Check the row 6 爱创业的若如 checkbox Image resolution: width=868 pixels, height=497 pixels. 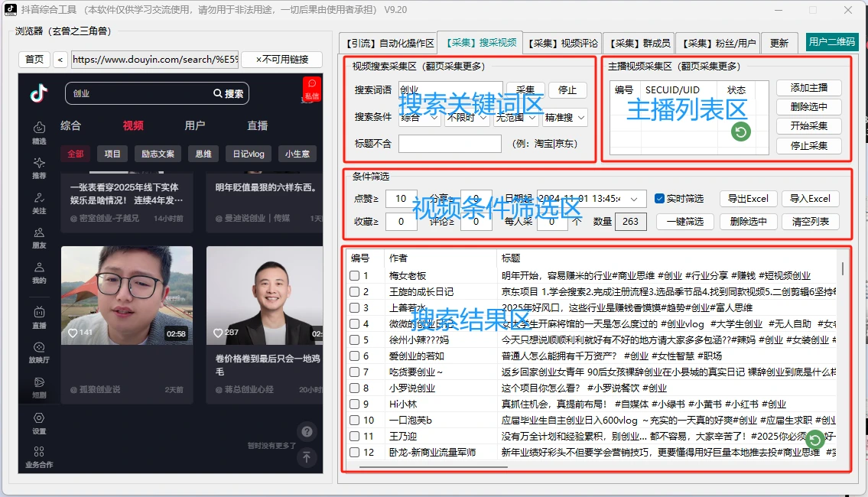(355, 356)
